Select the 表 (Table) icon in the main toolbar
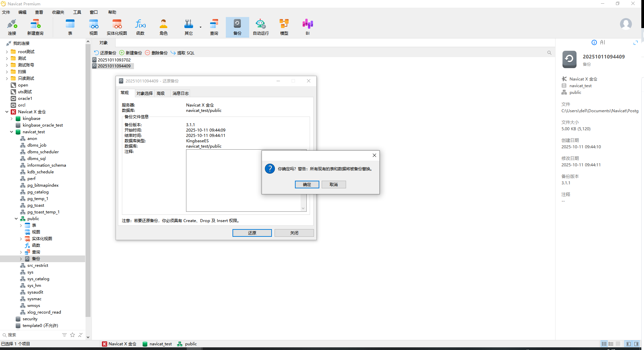 (x=70, y=27)
